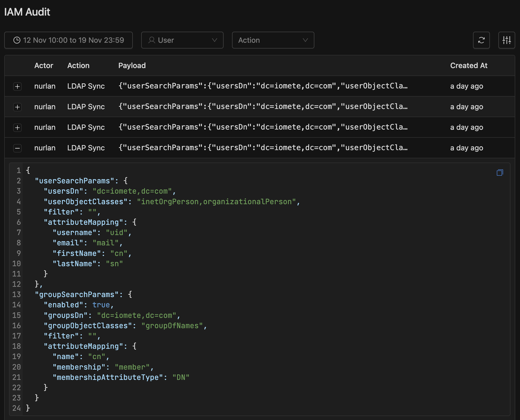
Task: Click the truncated payload text in the first row
Action: [263, 86]
